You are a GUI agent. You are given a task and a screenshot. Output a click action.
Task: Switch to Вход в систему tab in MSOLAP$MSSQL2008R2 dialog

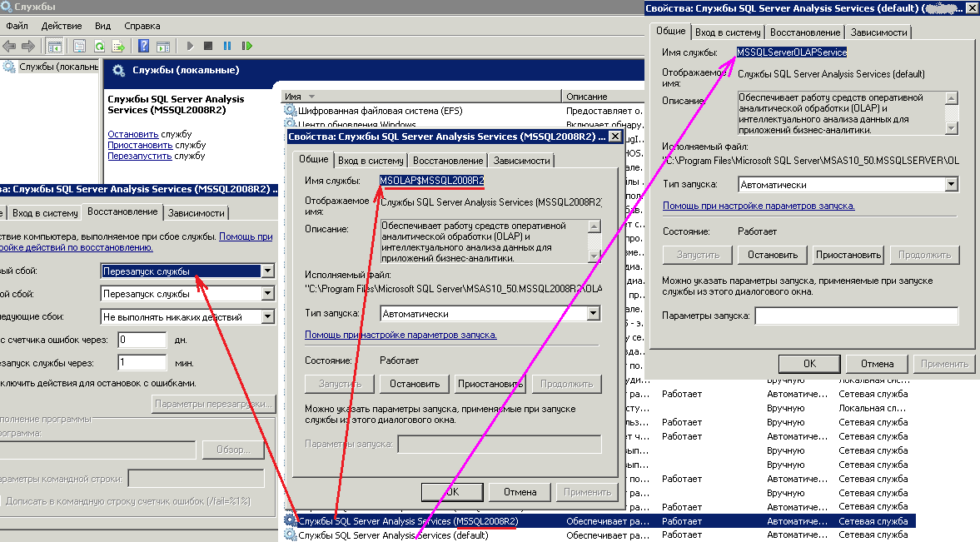[x=371, y=161]
